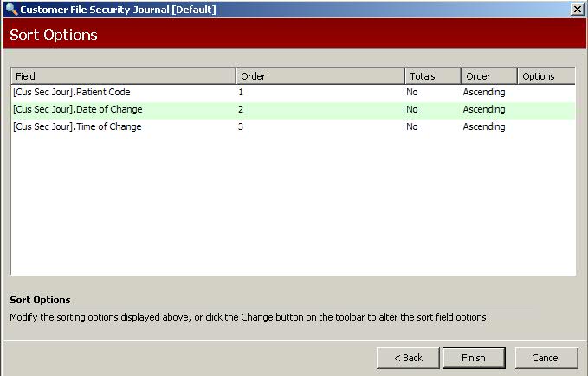Go back with the < Back button
Image resolution: width=588 pixels, height=376 pixels.
[x=408, y=358]
